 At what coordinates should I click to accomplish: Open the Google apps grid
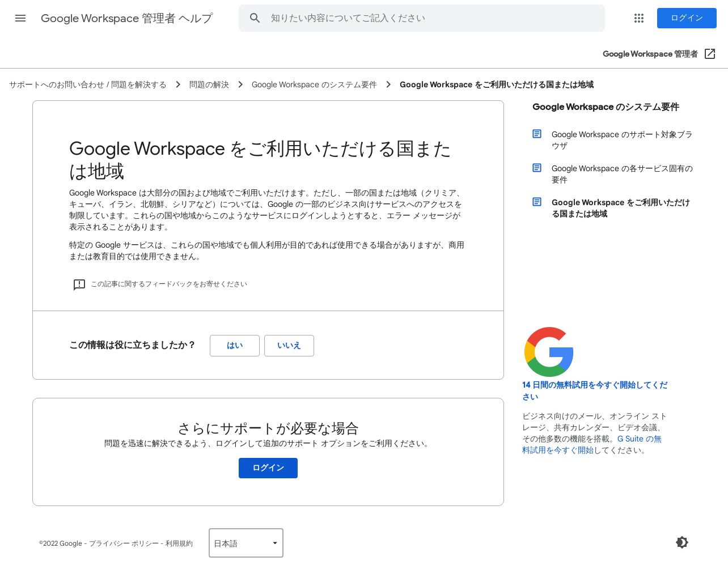[x=639, y=18]
